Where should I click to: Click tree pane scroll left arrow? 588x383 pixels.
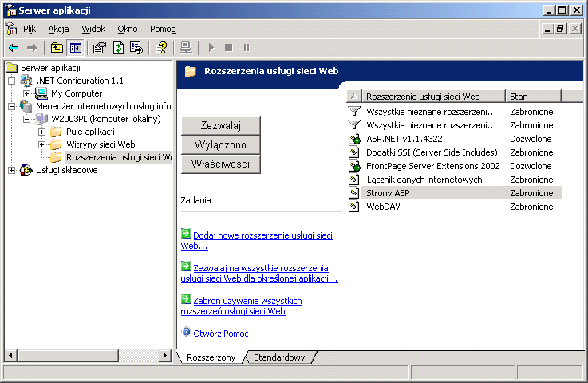(x=11, y=355)
